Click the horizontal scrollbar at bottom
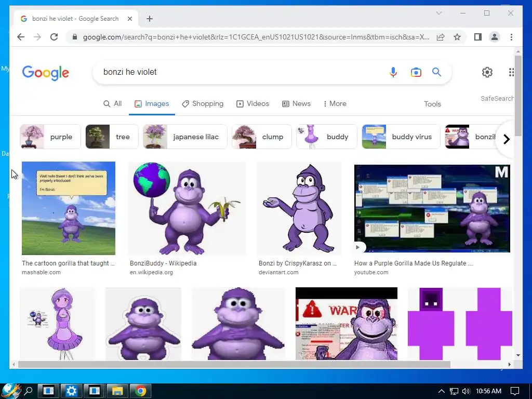The height and width of the screenshot is (399, 532). pos(234,364)
